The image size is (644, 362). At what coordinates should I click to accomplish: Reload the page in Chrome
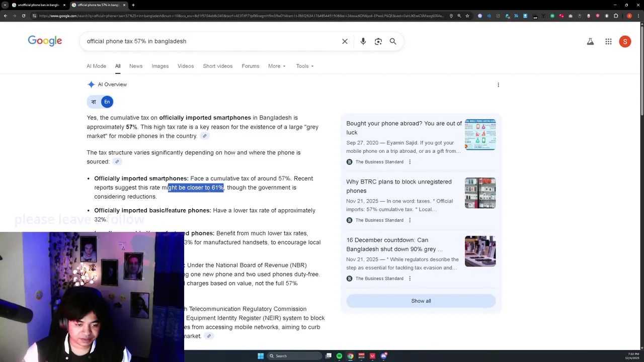click(23, 16)
